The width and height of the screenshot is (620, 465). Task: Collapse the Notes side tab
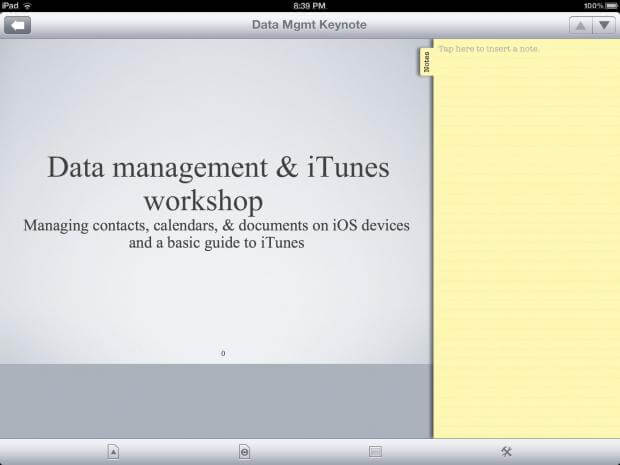pyautogui.click(x=426, y=62)
